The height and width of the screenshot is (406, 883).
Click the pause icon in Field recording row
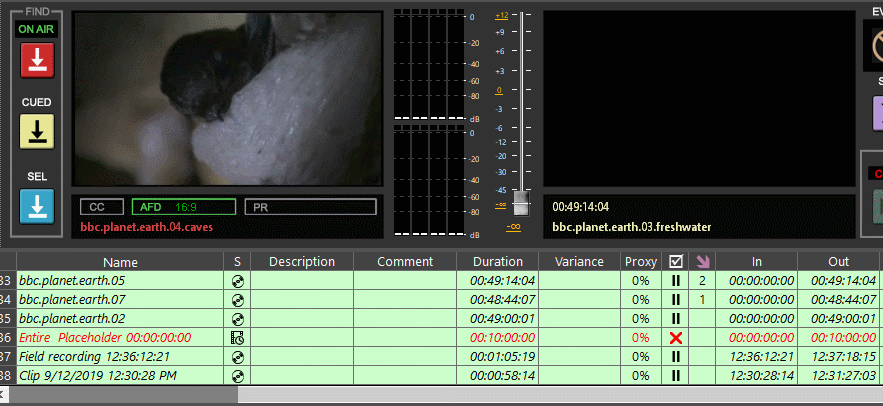pos(676,357)
